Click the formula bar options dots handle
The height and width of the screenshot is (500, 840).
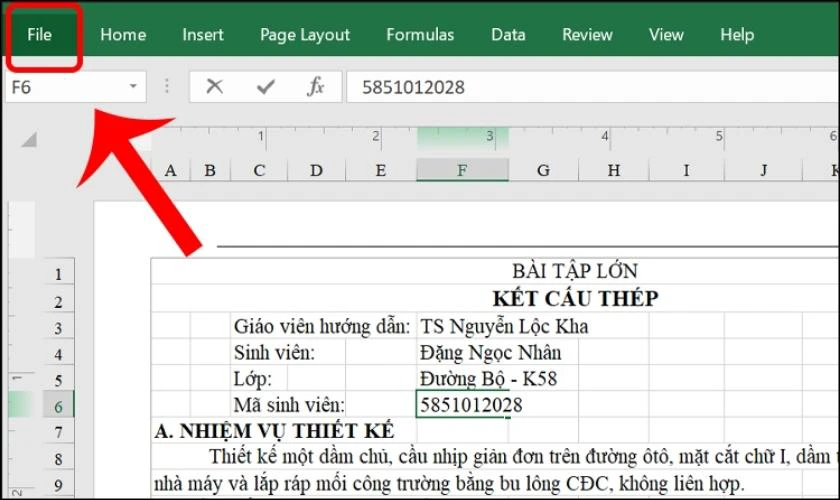pyautogui.click(x=167, y=86)
